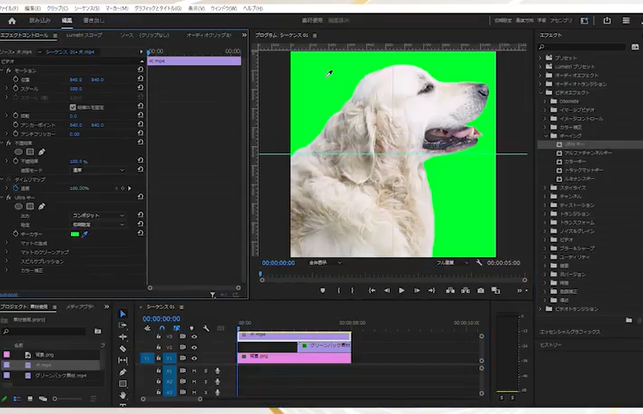Open Program monitor wrench settings
Viewport: 643px width, 414px height.
(x=480, y=263)
